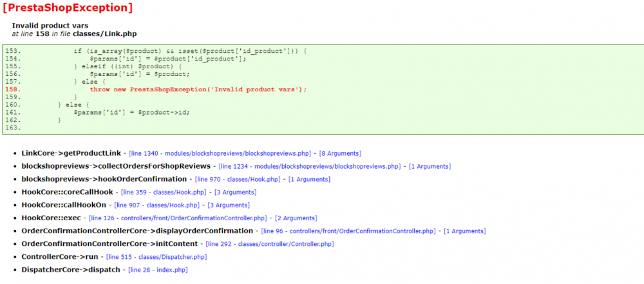Click ControllerCore->run text
This screenshot has height=284, width=644.
coord(60,258)
